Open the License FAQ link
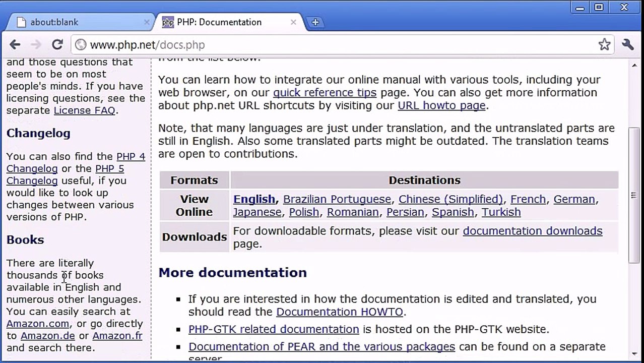Screen dimensions: 644x363 point(85,110)
